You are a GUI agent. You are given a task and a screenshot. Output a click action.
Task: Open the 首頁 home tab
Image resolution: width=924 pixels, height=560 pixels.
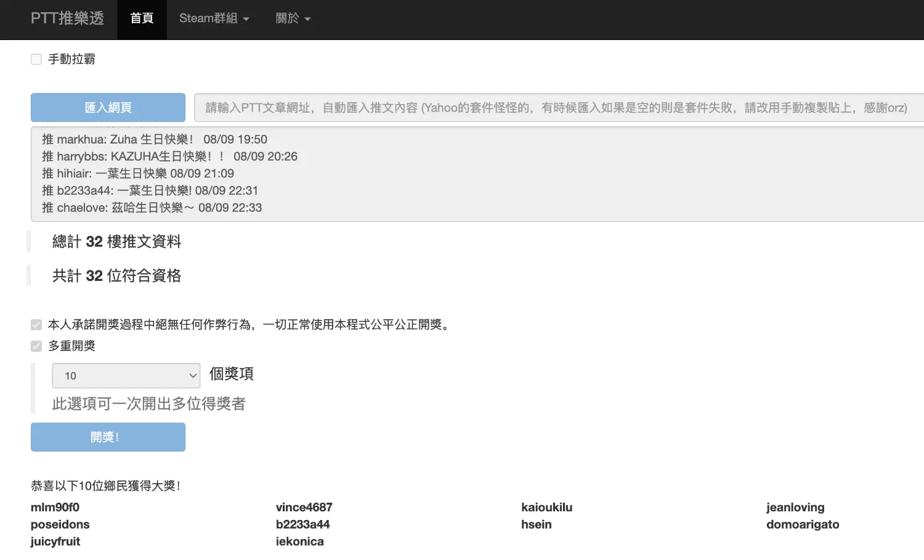click(x=142, y=18)
